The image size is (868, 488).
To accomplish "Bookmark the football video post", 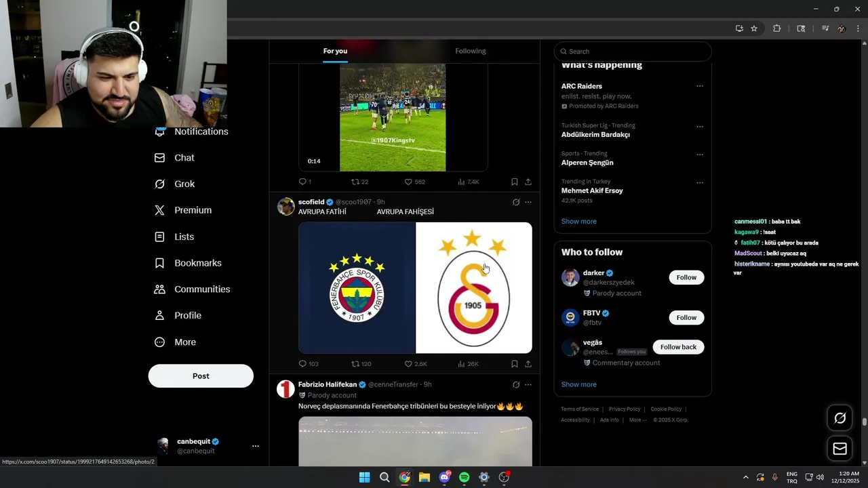I will click(515, 182).
